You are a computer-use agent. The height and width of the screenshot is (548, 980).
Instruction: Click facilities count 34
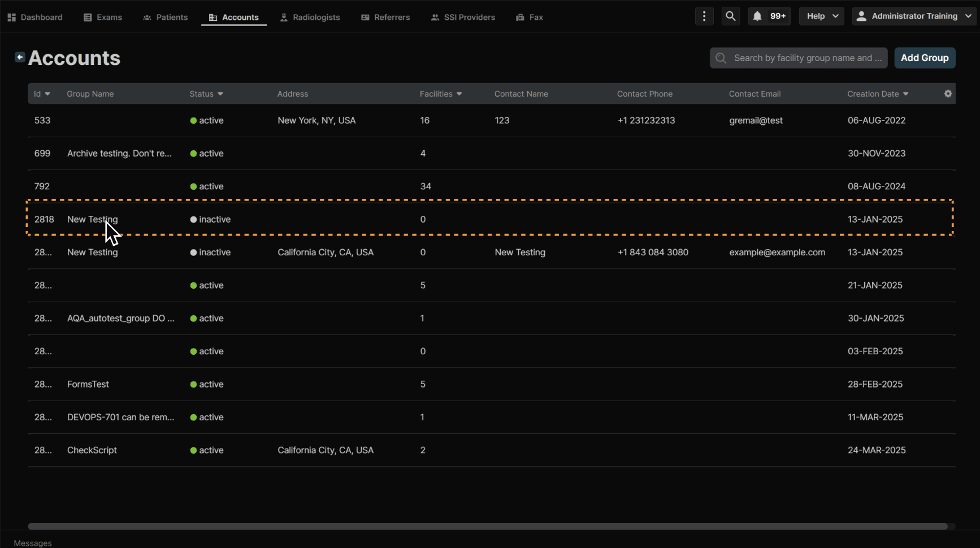point(426,186)
